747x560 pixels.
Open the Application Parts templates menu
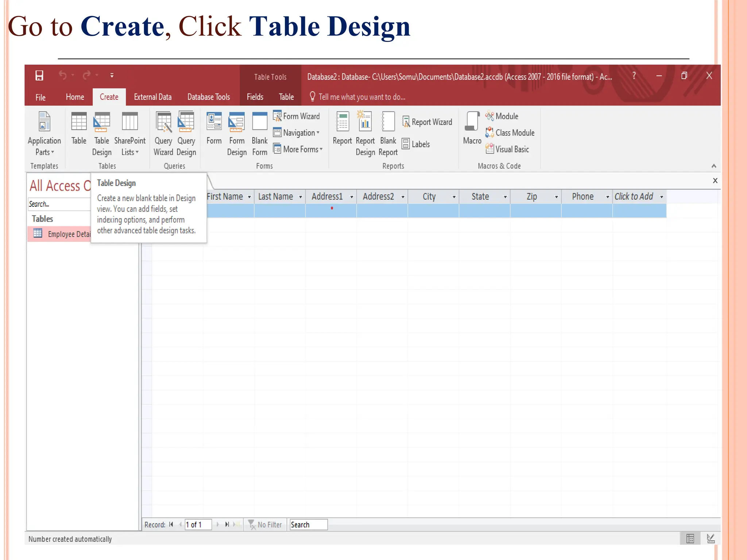click(44, 134)
